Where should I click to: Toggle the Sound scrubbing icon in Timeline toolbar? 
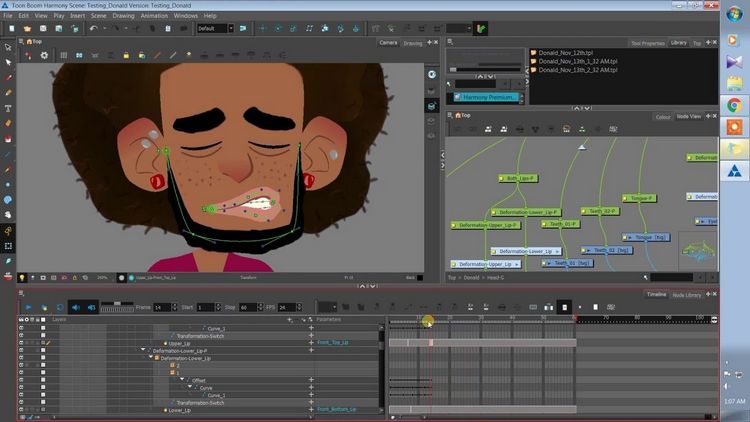coord(91,307)
